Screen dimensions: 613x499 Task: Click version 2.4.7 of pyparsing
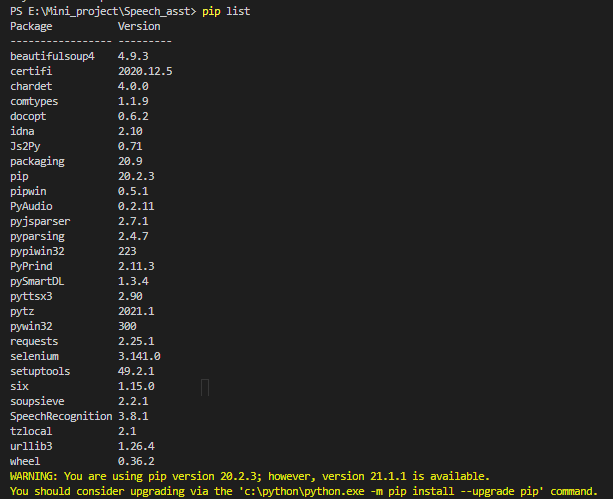coord(133,237)
